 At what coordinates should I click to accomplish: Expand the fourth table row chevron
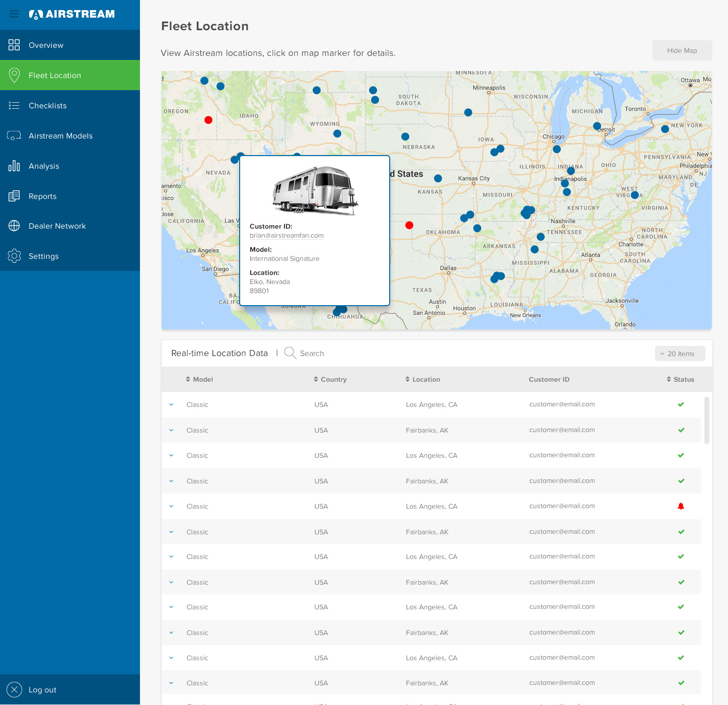point(171,481)
